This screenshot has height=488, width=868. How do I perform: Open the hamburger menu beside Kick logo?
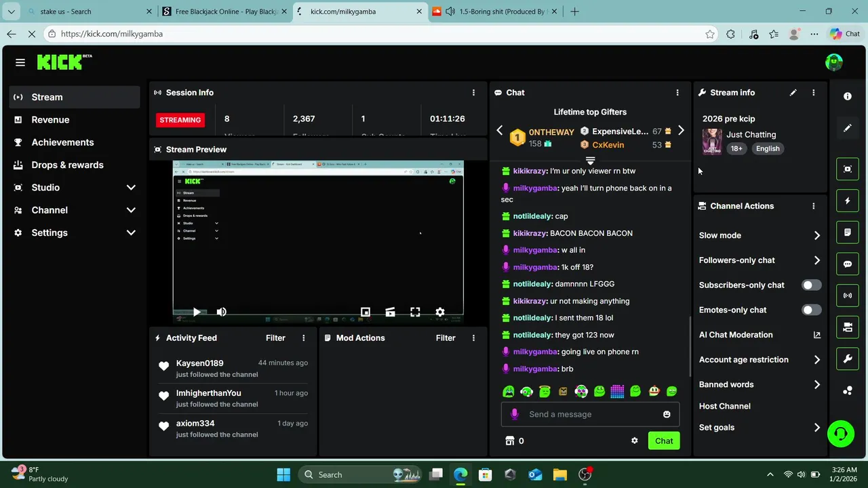(20, 62)
